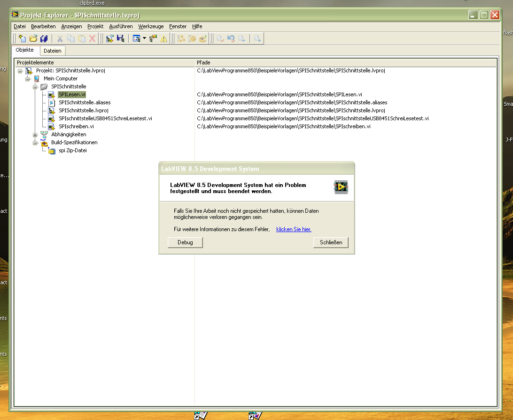Open the Fenster menu
This screenshot has height=420, width=513.
pos(178,26)
